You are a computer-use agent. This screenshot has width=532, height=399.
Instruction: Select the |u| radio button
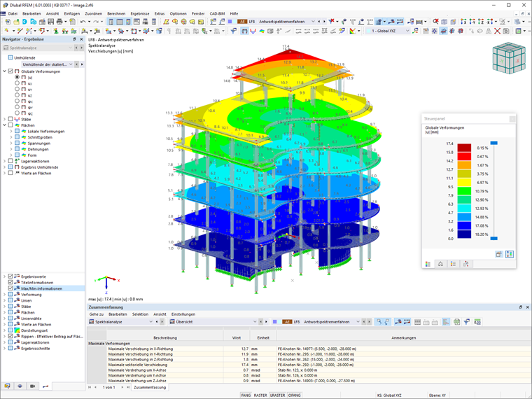pyautogui.click(x=17, y=78)
